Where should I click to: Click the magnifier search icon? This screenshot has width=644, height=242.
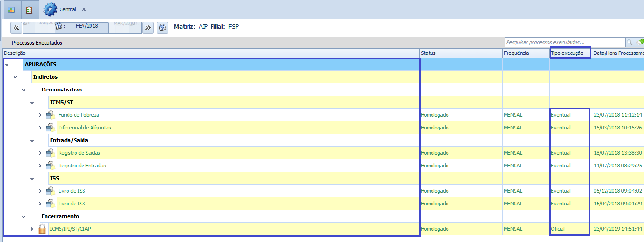pos(630,42)
